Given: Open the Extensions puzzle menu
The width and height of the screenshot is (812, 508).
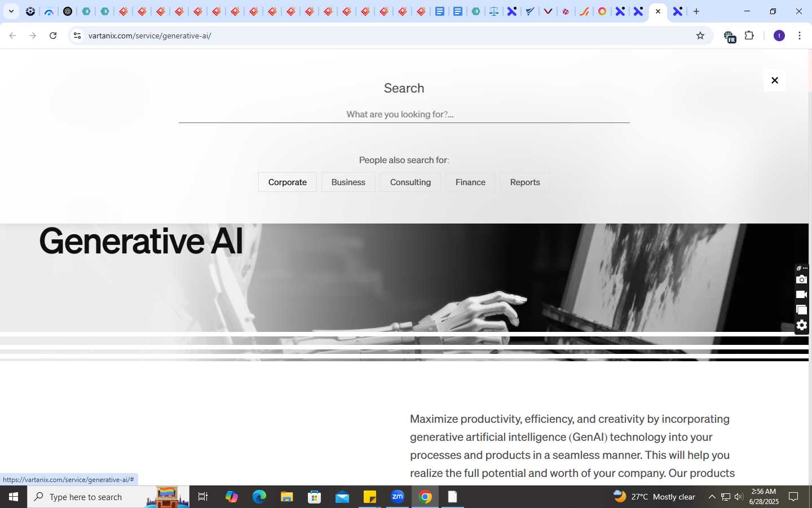Looking at the screenshot, I should tap(749, 36).
